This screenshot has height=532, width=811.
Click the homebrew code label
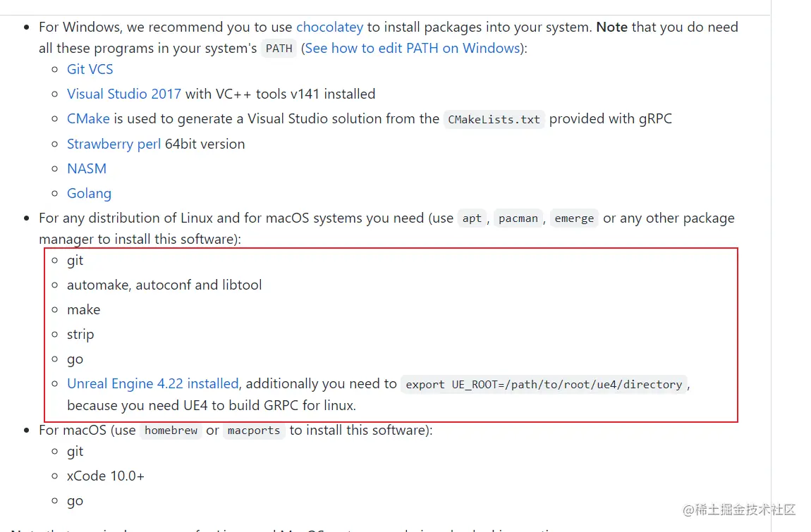[x=171, y=431]
